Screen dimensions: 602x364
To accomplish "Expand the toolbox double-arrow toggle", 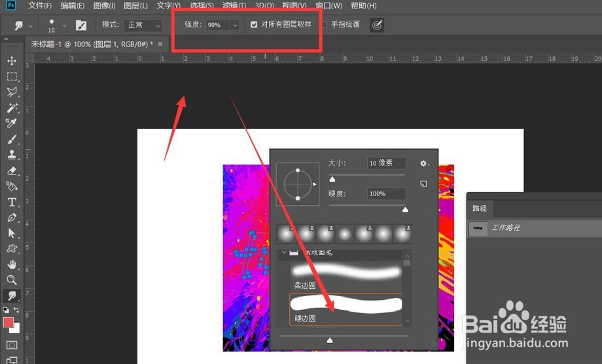I will click(6, 39).
